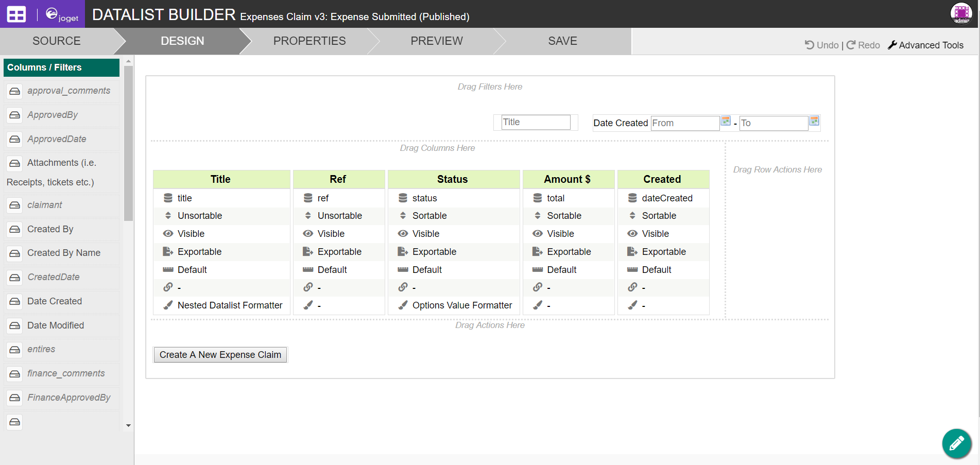
Task: Toggle the Visible eye in Created column
Action: [632, 234]
